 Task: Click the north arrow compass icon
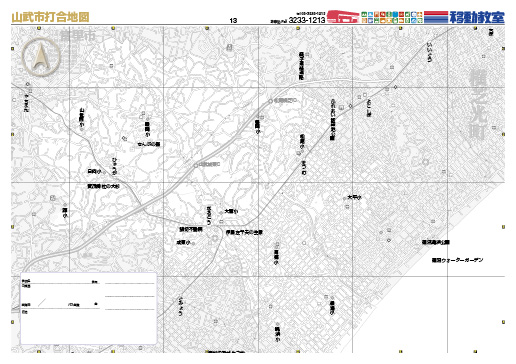[x=41, y=57]
